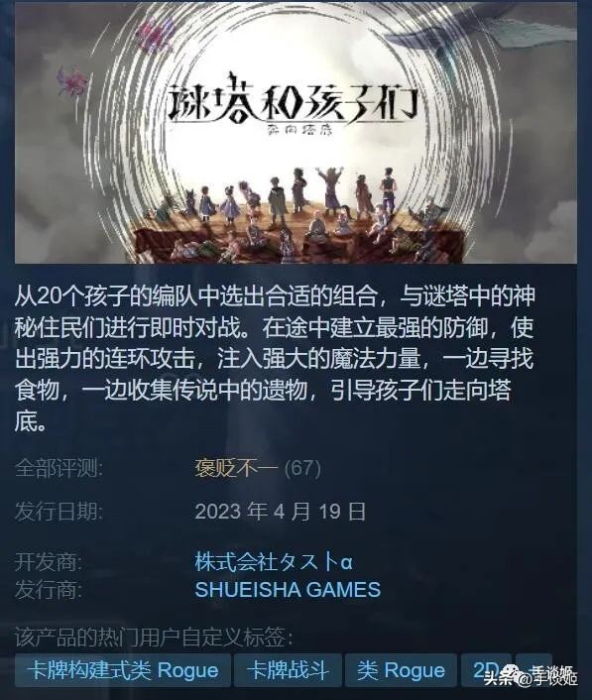Open the 类 Rogue tag
This screenshot has height=700, width=592.
point(401,670)
